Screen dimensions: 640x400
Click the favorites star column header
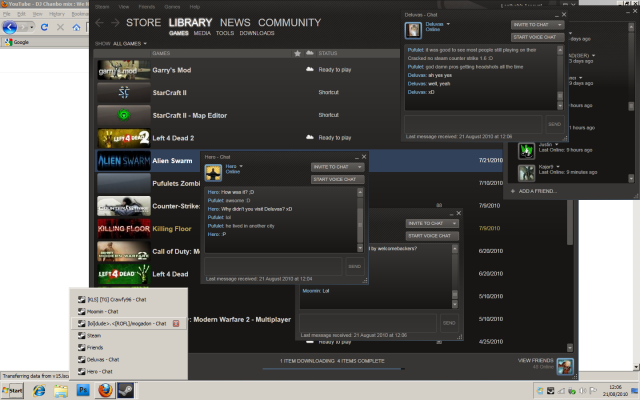click(x=297, y=52)
